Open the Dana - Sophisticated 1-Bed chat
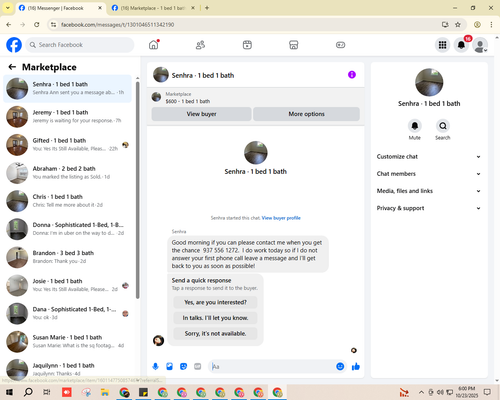Screen dimensions: 500x400 [67, 313]
